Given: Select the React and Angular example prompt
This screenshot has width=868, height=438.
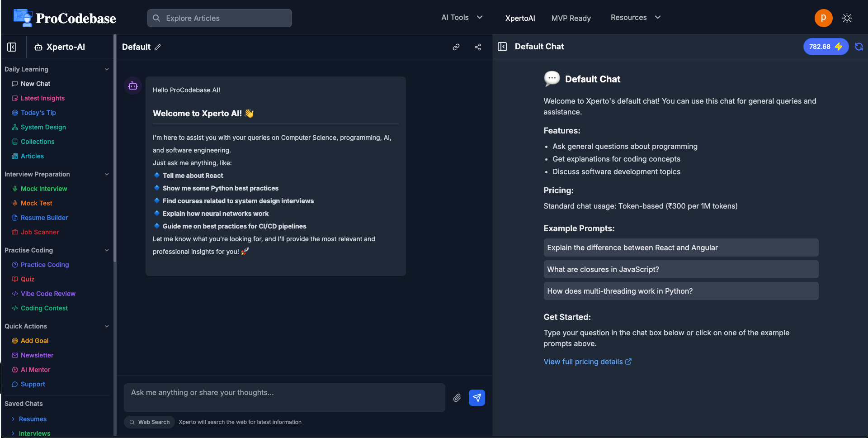Looking at the screenshot, I should point(681,248).
